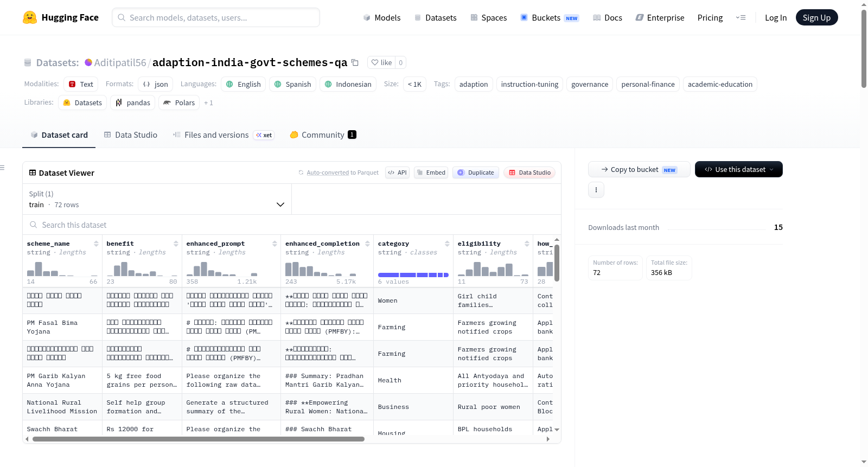Click the instruction-tuning tag

[x=529, y=84]
